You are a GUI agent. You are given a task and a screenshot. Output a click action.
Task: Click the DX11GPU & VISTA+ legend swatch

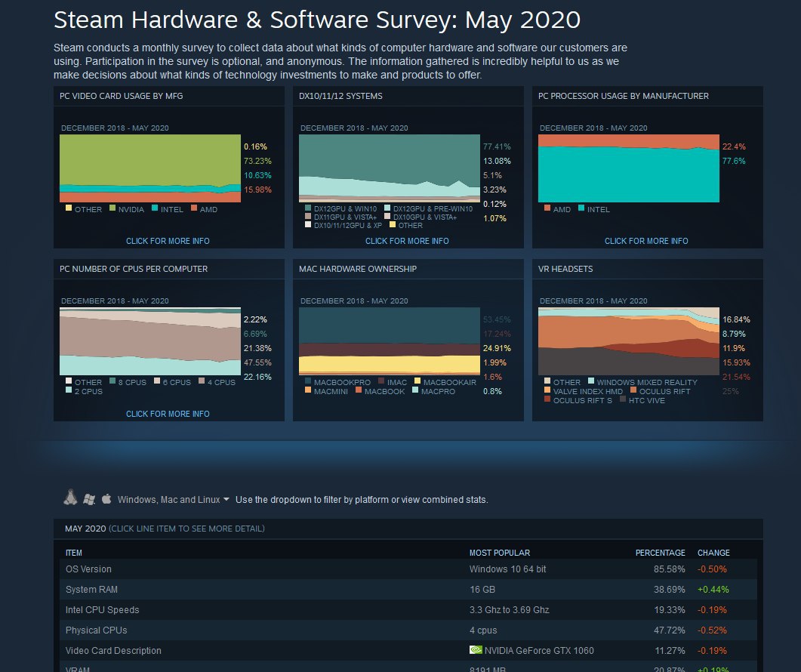click(308, 216)
